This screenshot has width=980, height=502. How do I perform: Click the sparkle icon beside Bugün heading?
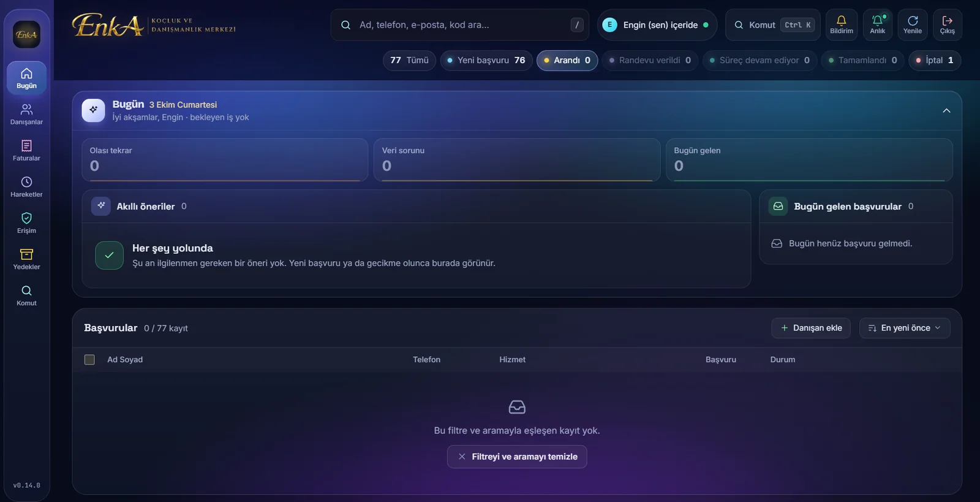tap(93, 110)
